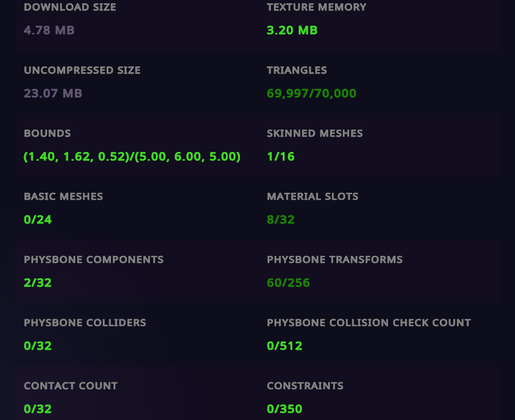The image size is (515, 420).
Task: Select the UNCOMPRESSED SIZE label
Action: [x=82, y=70]
